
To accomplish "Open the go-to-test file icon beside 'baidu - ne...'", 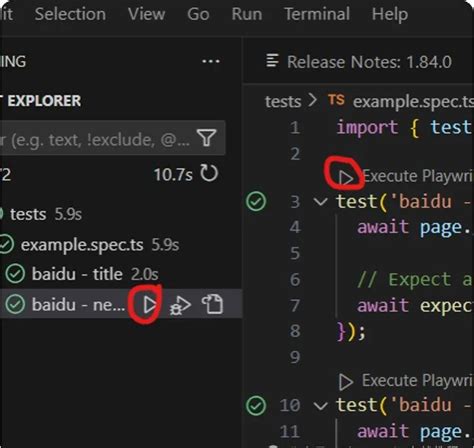I will click(x=212, y=304).
